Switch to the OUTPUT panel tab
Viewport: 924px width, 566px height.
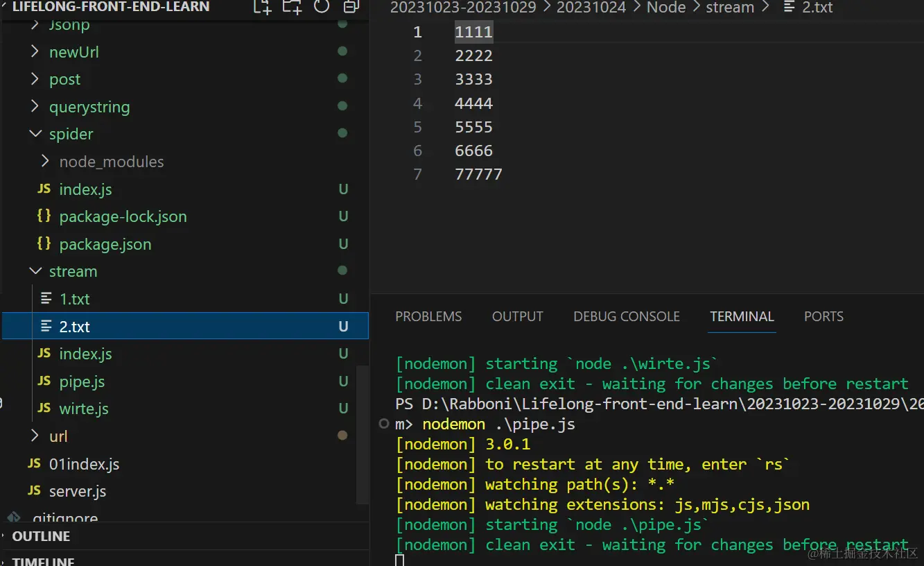point(518,316)
